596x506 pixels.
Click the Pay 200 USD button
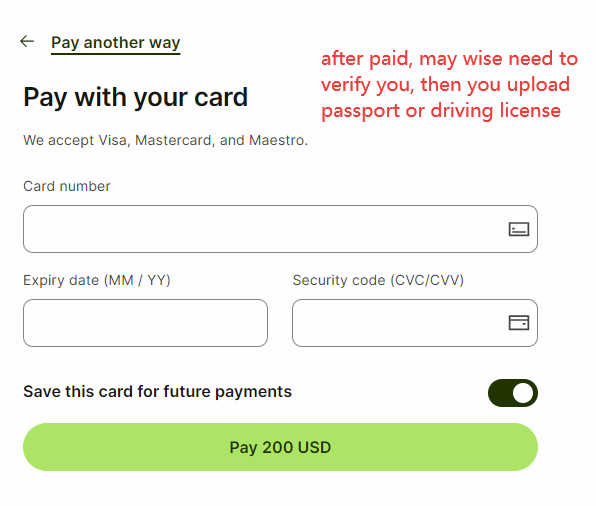(280, 447)
